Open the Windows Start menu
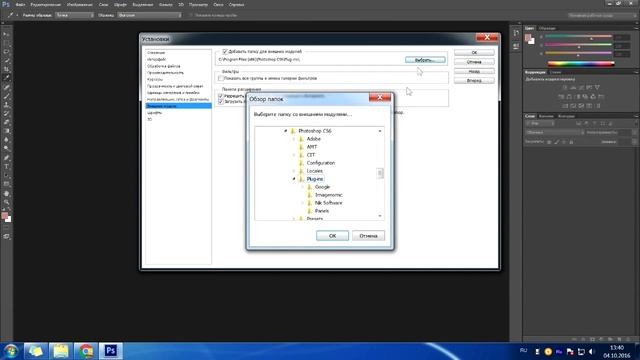 click(x=11, y=351)
